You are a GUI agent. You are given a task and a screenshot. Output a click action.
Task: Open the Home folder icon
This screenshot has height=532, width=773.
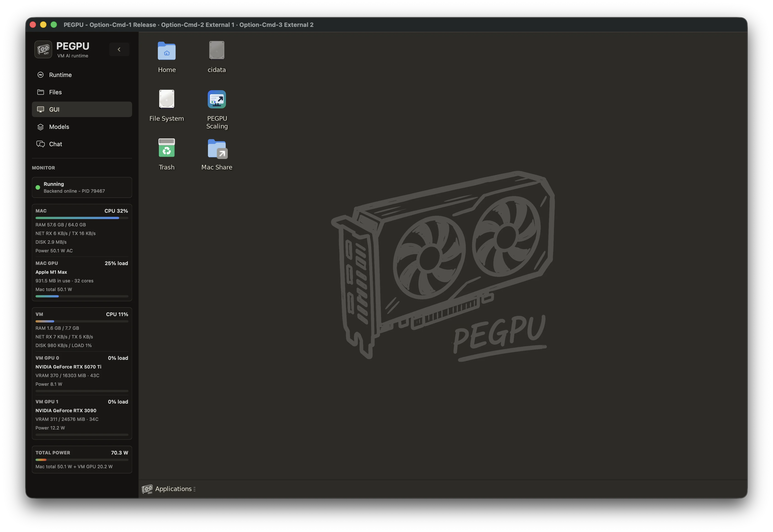point(167,51)
